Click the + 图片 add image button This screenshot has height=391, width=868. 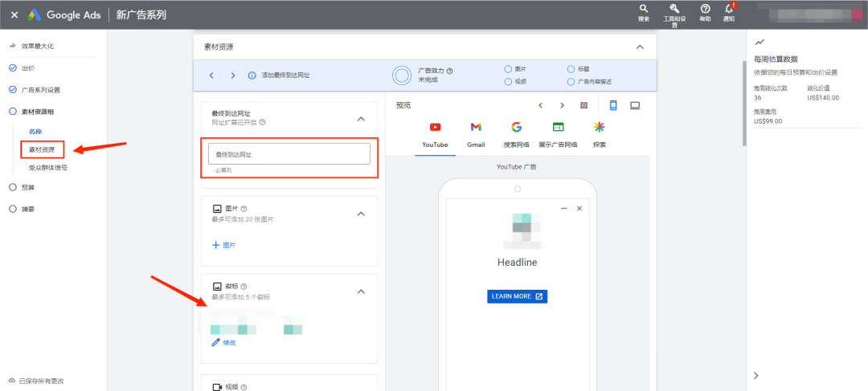(224, 245)
